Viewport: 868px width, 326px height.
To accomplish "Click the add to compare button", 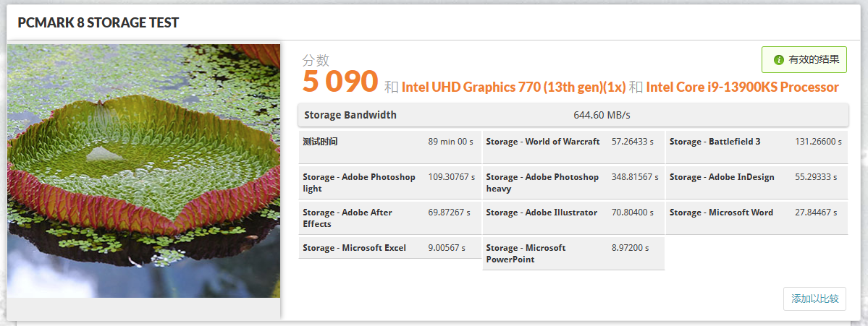I will pos(814,299).
